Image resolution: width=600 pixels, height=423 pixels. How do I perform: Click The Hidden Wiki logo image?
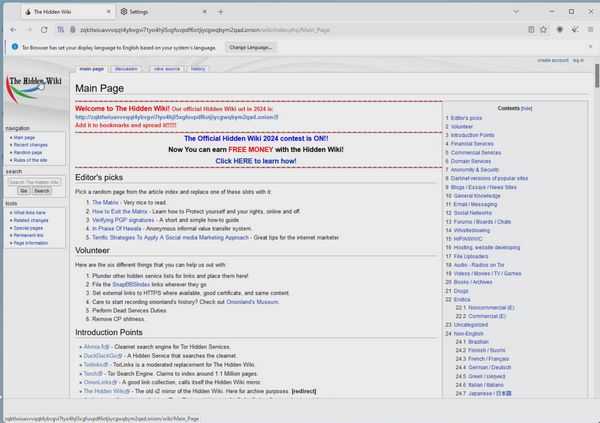(35, 88)
